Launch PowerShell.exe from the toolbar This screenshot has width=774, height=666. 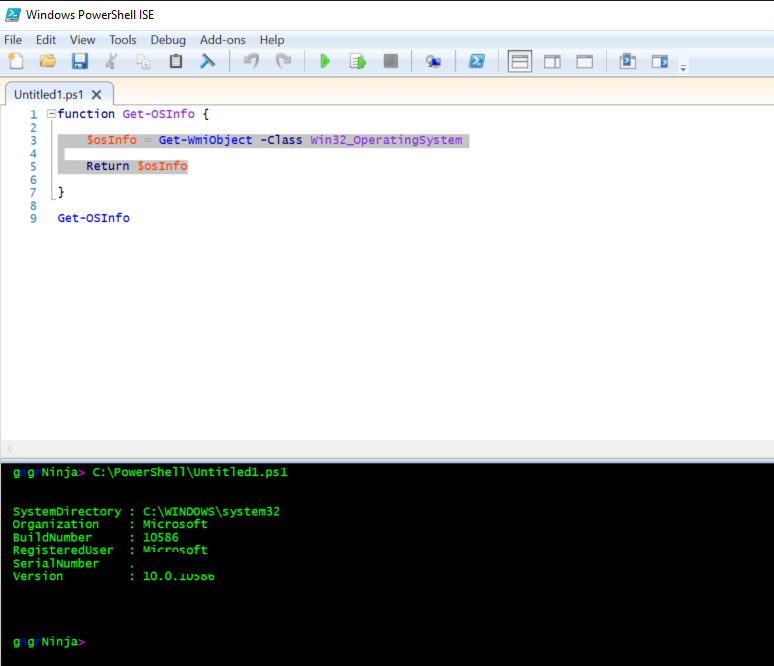pos(477,62)
